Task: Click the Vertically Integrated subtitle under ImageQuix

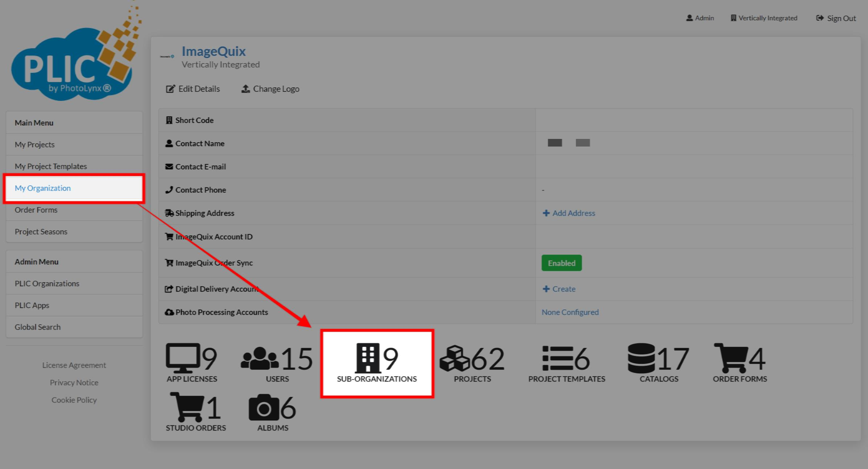Action: (221, 65)
